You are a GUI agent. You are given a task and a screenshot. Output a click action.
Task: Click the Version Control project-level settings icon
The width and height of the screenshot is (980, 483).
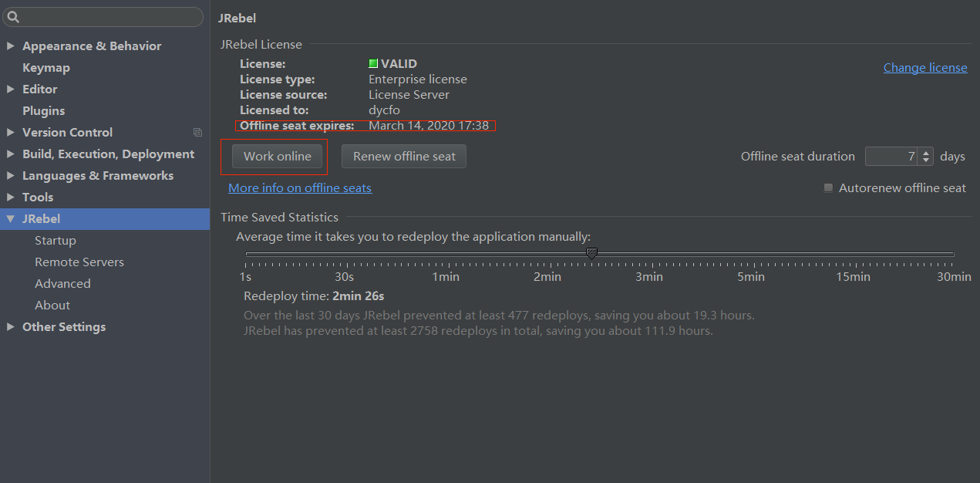click(x=197, y=133)
